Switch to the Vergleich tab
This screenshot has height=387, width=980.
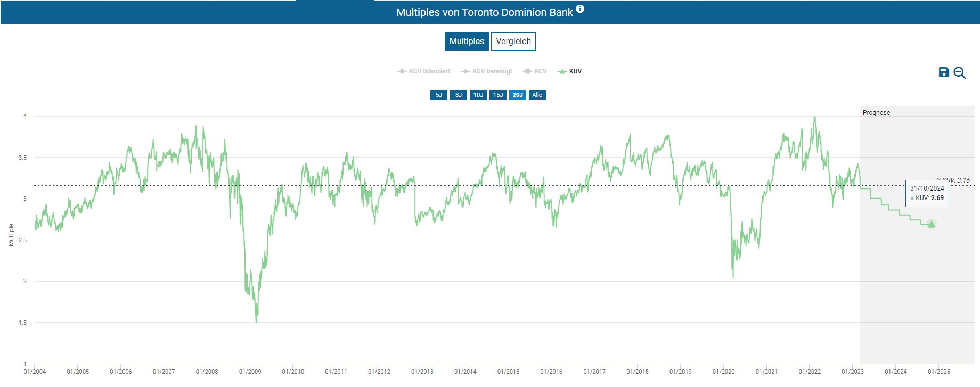tap(513, 42)
